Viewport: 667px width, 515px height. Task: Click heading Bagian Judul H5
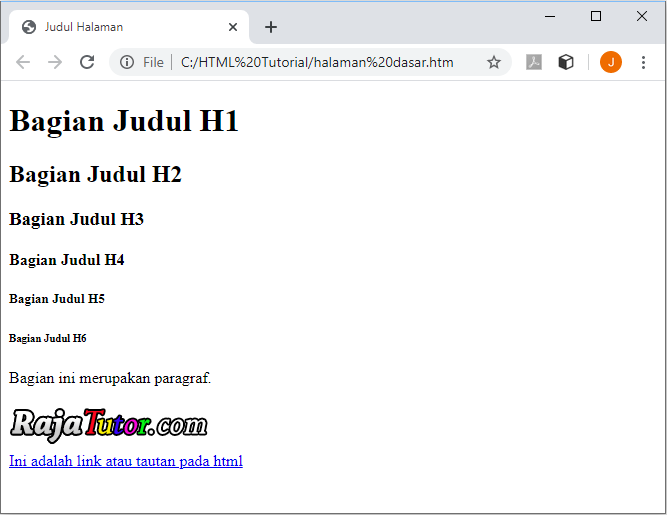pos(57,299)
